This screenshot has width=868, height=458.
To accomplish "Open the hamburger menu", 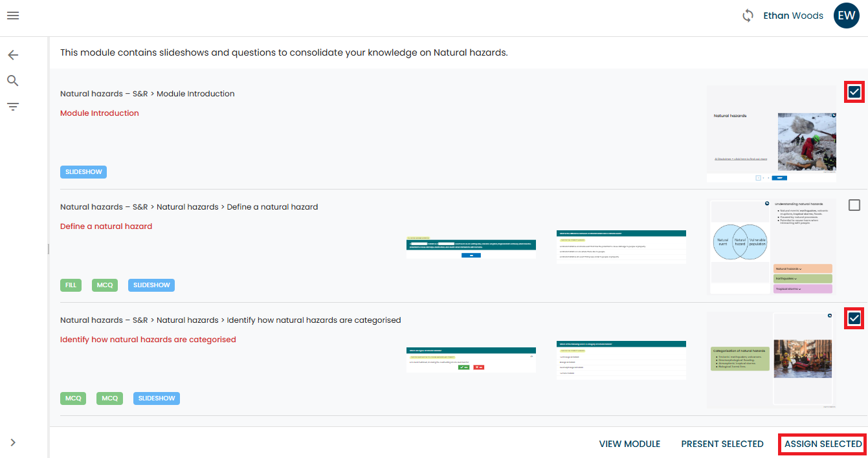I will [13, 16].
